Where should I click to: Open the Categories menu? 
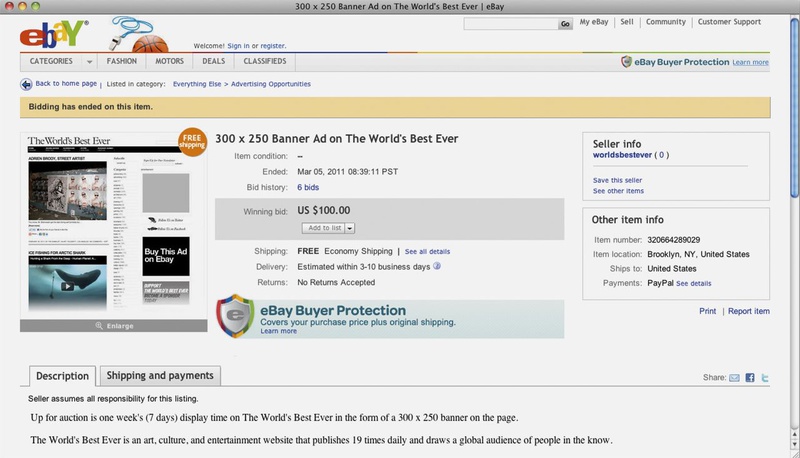[x=51, y=61]
